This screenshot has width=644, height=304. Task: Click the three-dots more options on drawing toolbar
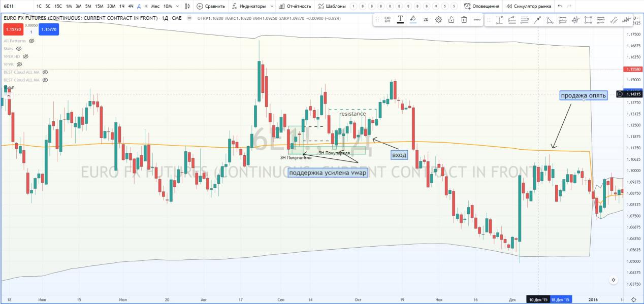(477, 20)
